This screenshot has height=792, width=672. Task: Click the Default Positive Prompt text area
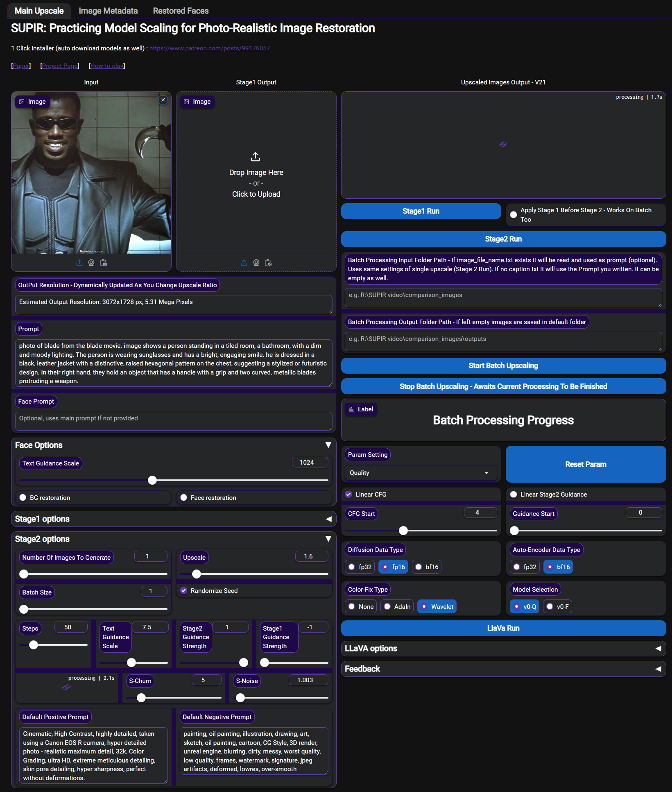click(x=93, y=756)
